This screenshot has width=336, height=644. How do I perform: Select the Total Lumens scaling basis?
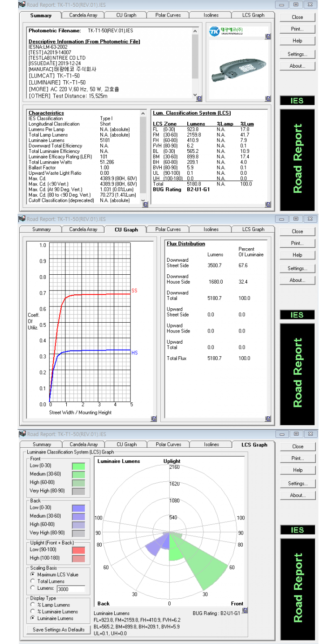33,581
